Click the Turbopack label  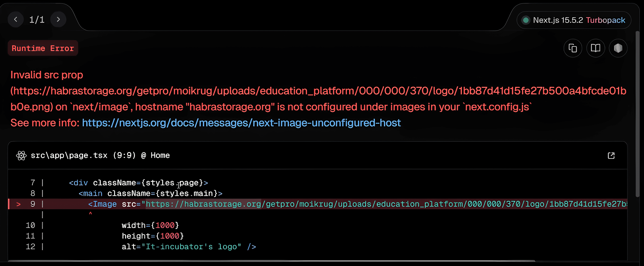click(605, 20)
